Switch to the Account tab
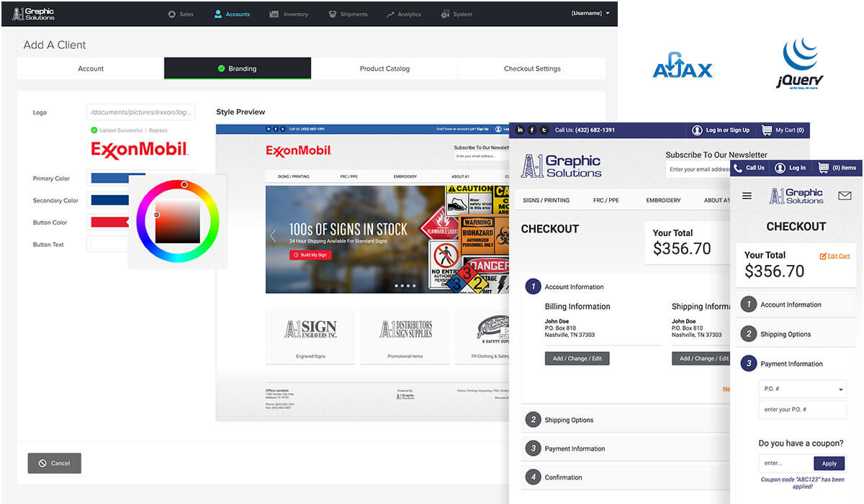Screen dimensions: 864x504 (91, 68)
